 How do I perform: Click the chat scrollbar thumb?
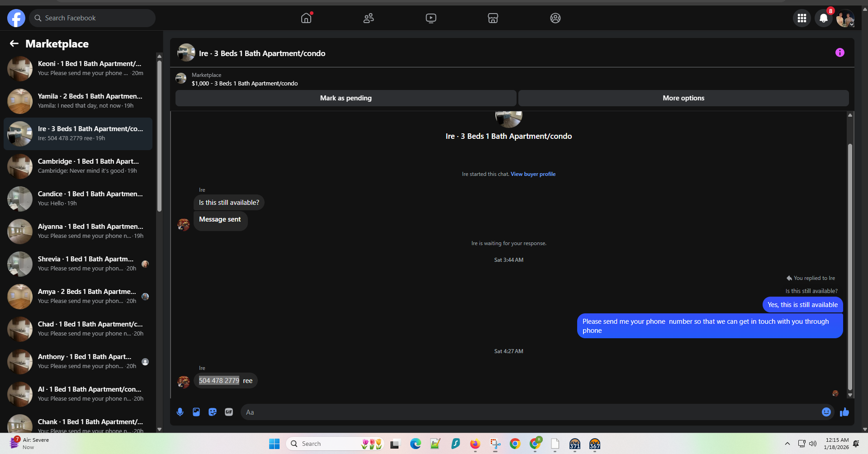click(x=850, y=267)
